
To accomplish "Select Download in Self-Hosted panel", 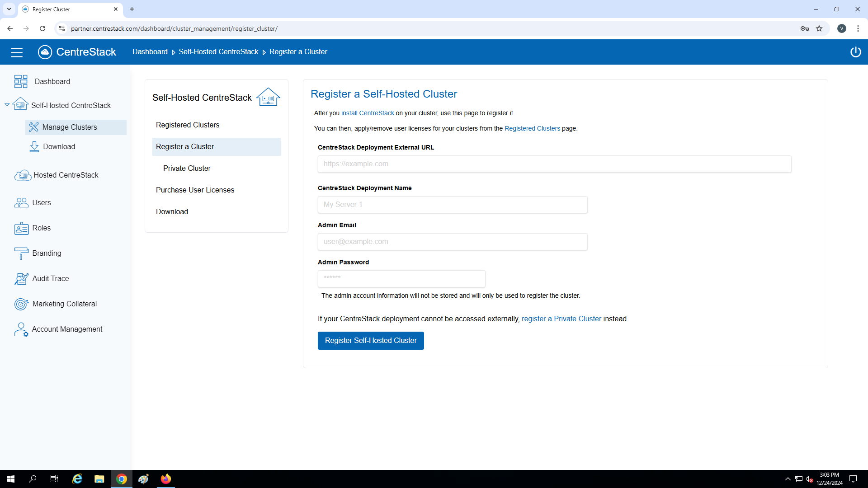I will pos(217,212).
